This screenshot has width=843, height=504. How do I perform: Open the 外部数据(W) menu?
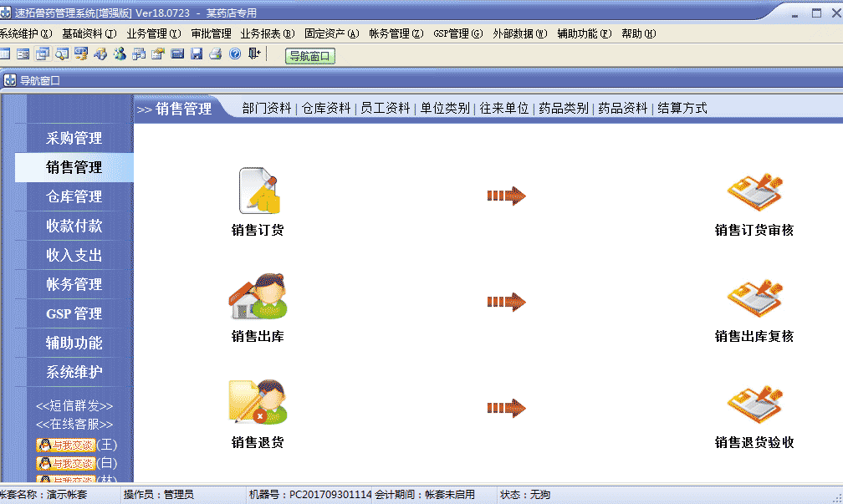coord(520,33)
